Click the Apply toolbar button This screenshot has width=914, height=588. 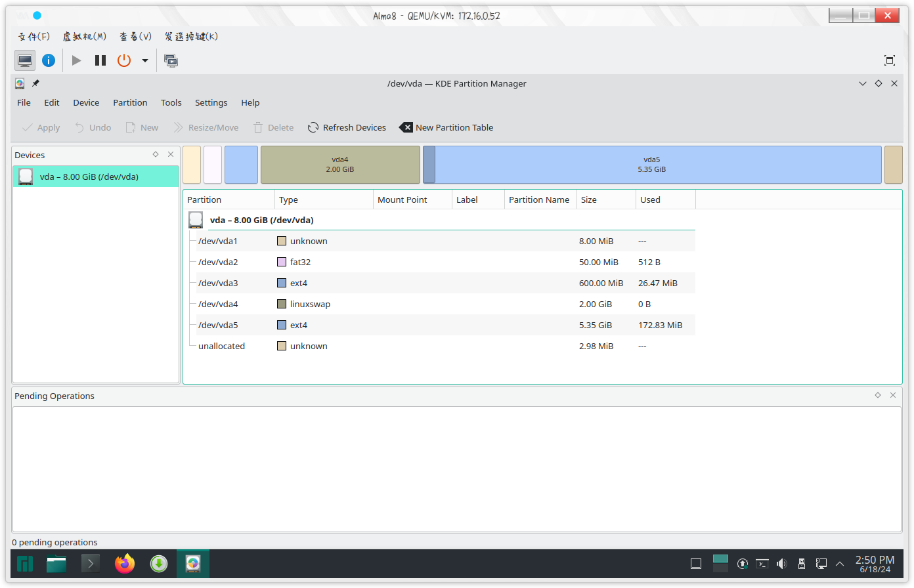pyautogui.click(x=41, y=127)
